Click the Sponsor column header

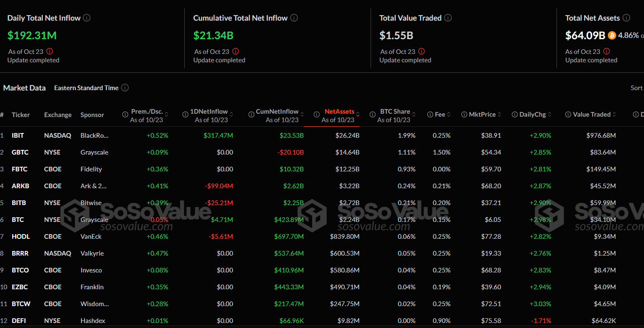[x=92, y=115]
